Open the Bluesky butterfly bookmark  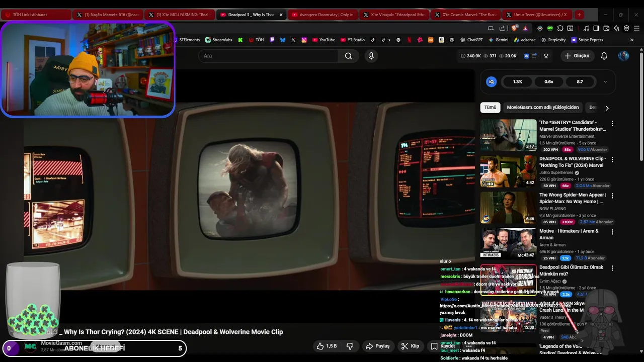(283, 40)
